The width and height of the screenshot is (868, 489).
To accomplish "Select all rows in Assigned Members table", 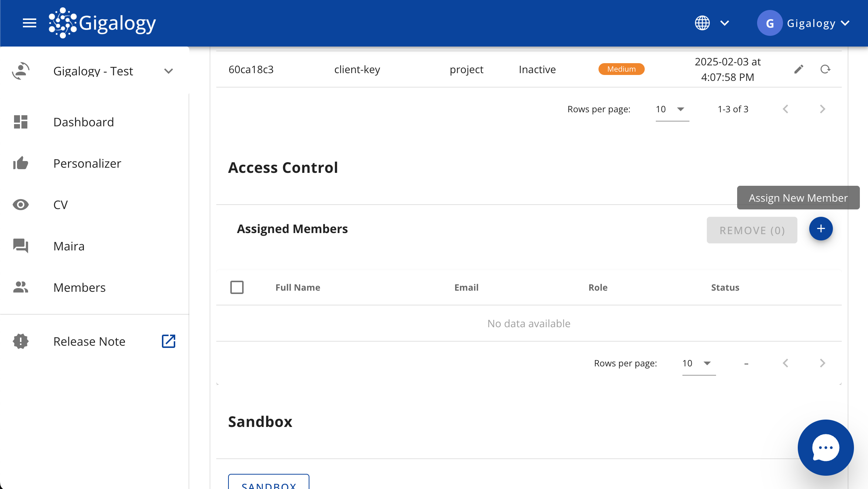I will click(237, 287).
